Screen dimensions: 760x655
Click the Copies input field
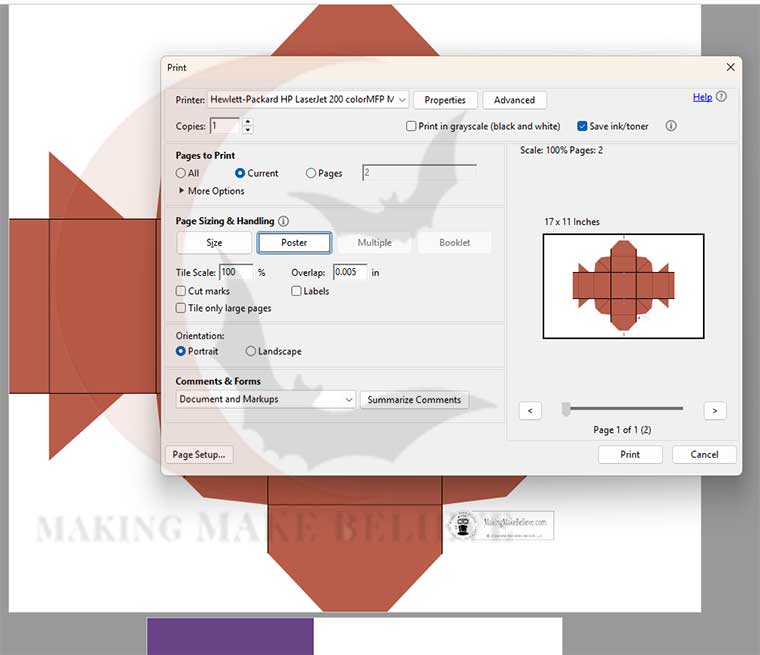[225, 126]
